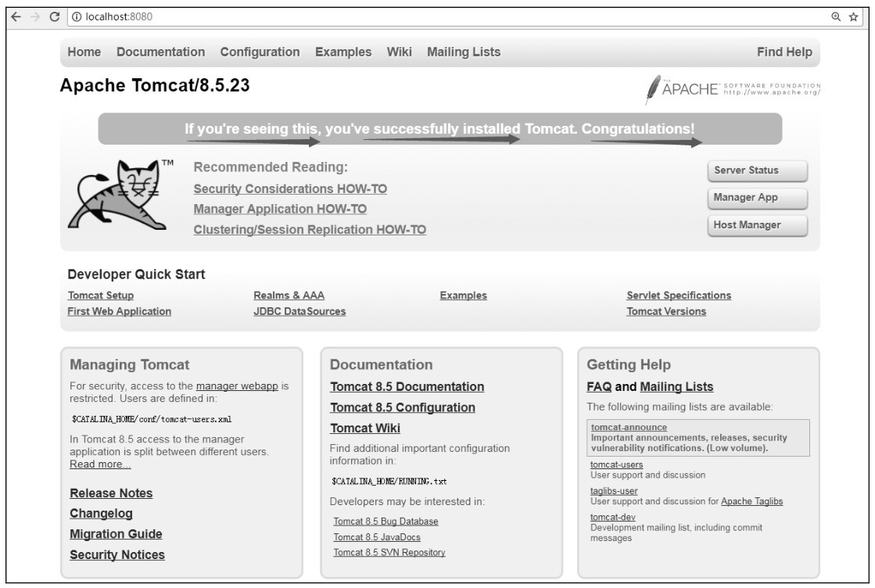The height and width of the screenshot is (588, 875).
Task: Click the Developer Quick Start heading
Action: (x=136, y=274)
